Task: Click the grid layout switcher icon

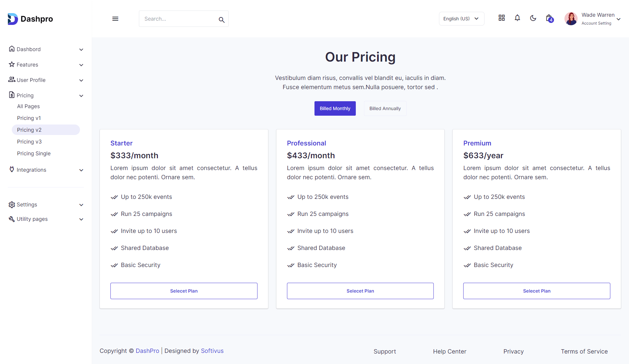Action: point(502,18)
